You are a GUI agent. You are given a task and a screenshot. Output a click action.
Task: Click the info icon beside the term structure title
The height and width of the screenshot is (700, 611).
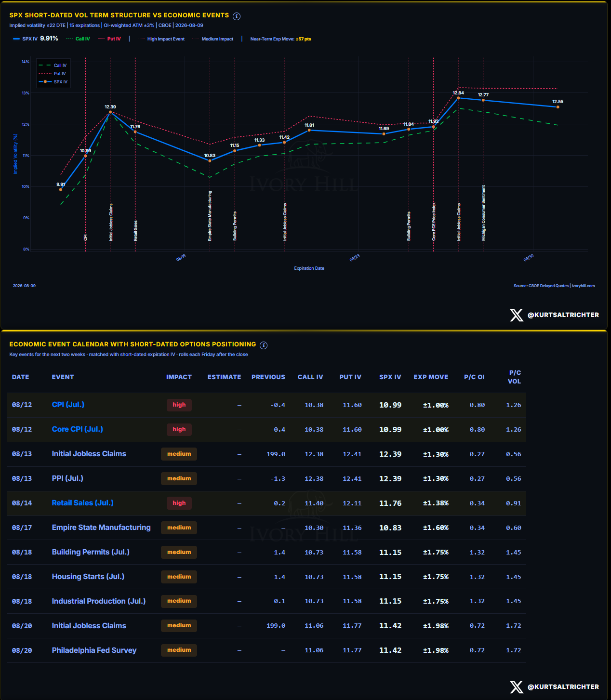click(237, 16)
